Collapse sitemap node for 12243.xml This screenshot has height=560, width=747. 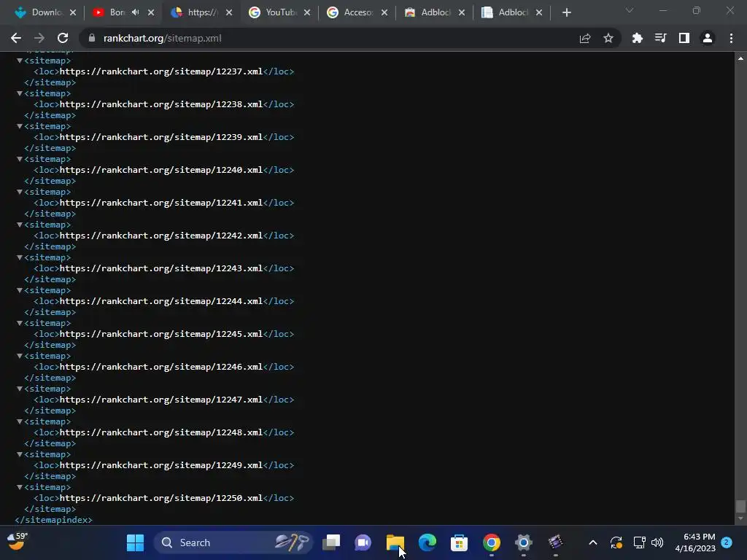click(20, 257)
